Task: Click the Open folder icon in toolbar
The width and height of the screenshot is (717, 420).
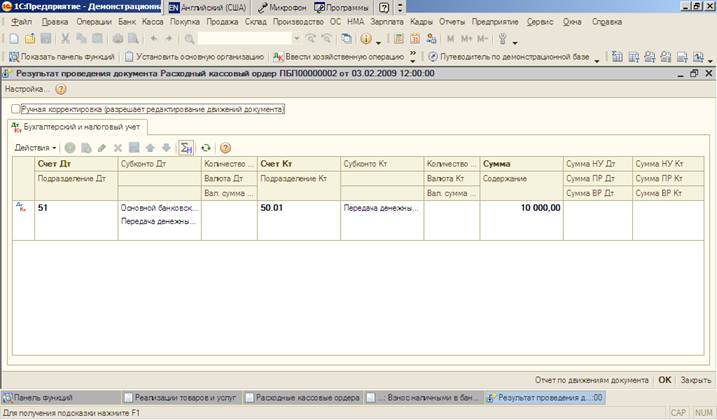Action: point(30,39)
